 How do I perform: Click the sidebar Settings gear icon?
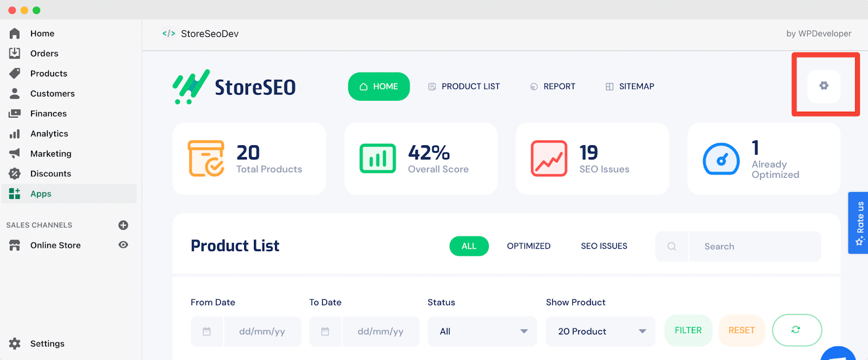(x=15, y=343)
